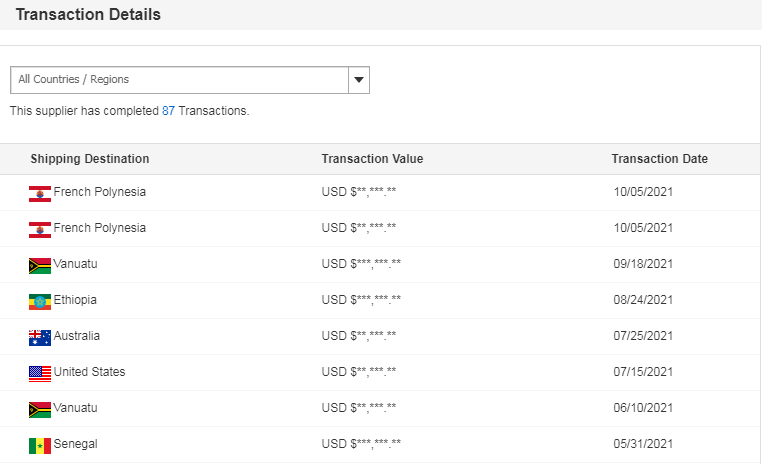Click the Shipping Destination column header
This screenshot has height=464, width=762.
[90, 159]
